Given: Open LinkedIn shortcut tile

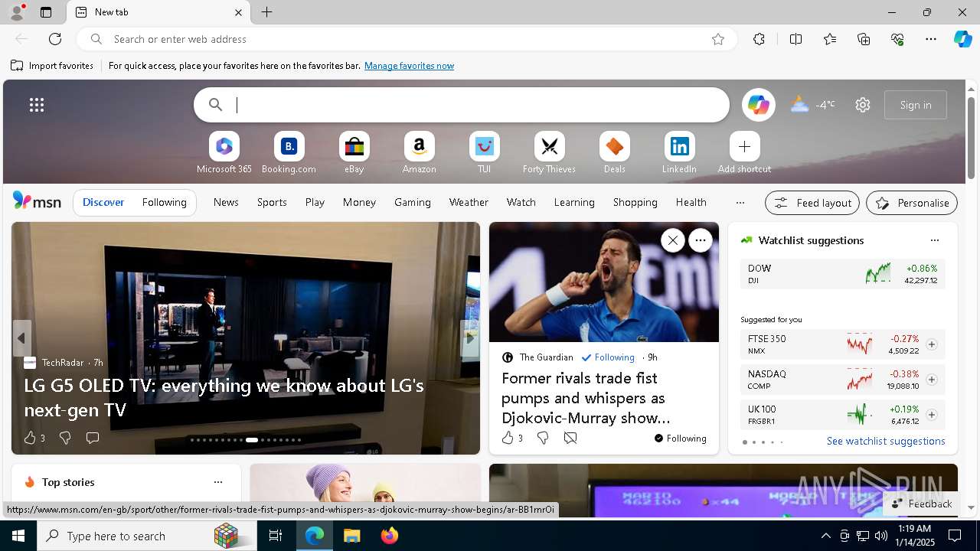Looking at the screenshot, I should coord(679,153).
